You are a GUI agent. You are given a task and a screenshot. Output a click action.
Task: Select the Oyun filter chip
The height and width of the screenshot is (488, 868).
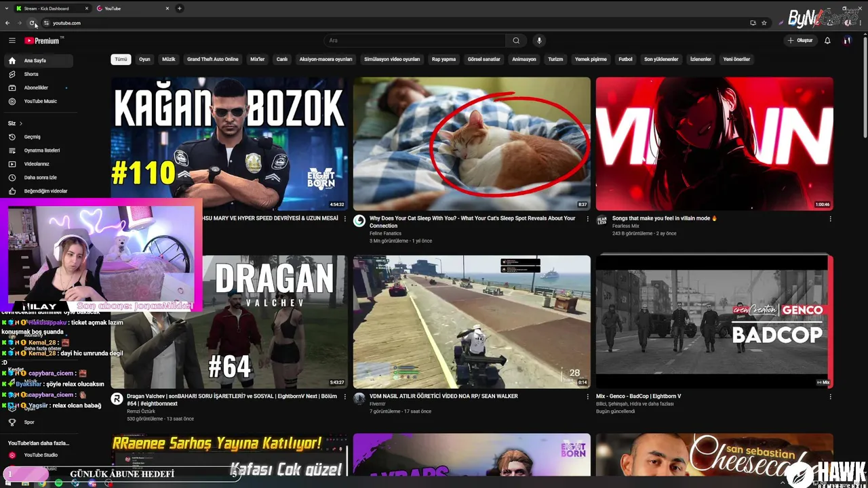coord(144,59)
